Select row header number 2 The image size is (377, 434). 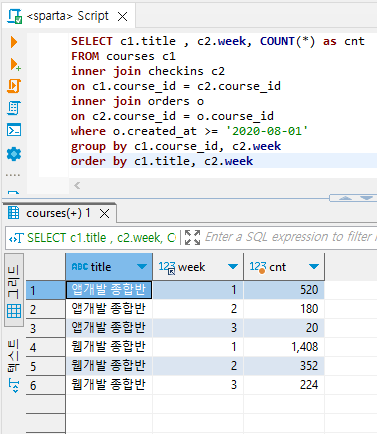(x=46, y=309)
